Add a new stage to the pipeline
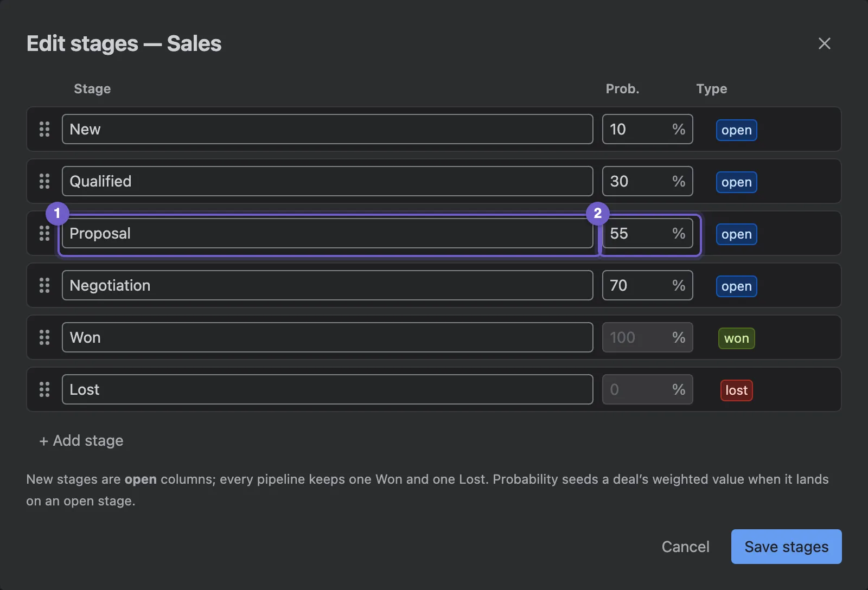868x590 pixels. pos(81,440)
